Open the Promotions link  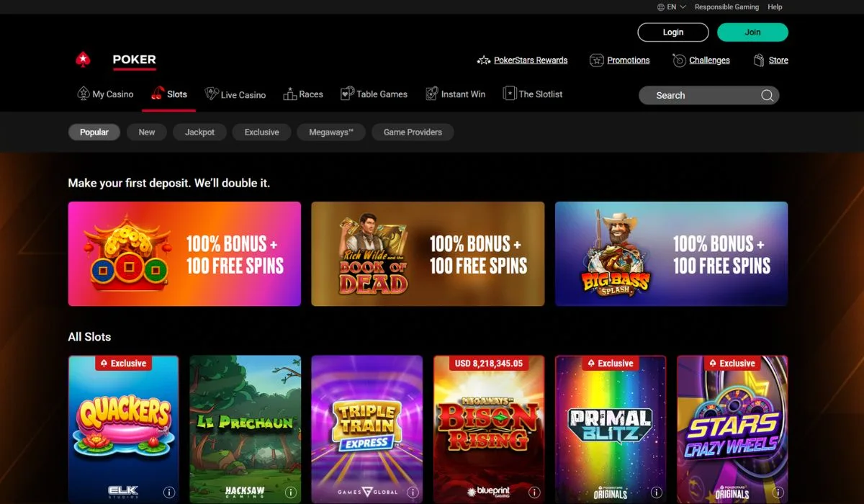coord(629,60)
